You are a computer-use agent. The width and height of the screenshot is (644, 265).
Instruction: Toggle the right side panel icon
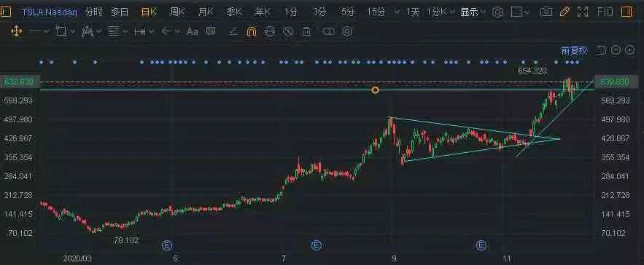[626, 12]
